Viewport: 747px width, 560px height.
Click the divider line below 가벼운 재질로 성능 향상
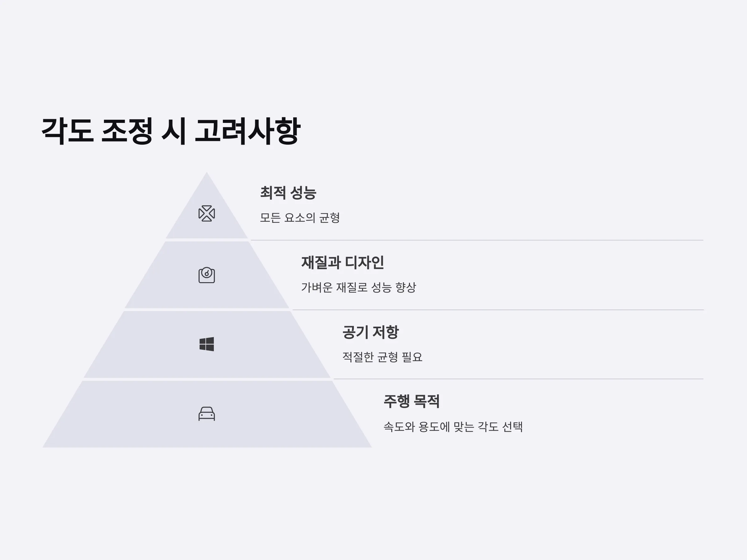[498, 310]
